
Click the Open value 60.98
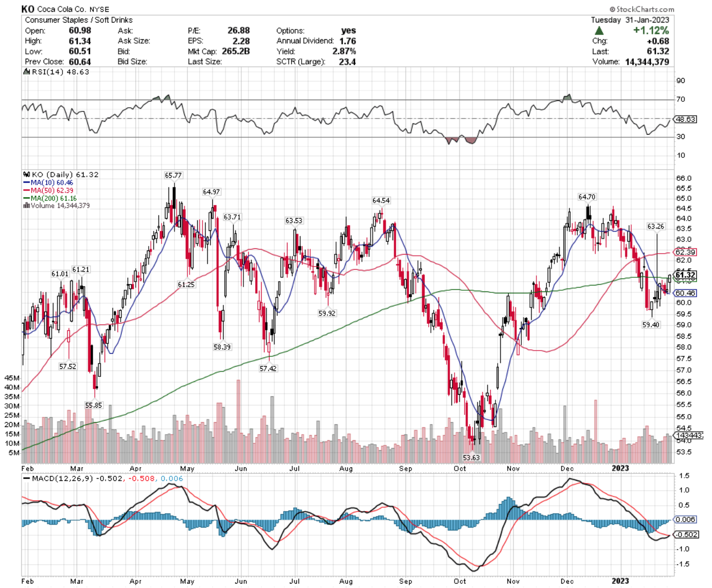[80, 31]
